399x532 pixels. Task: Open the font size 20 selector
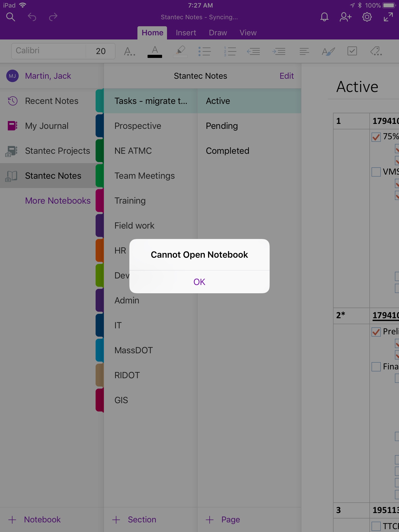[101, 51]
